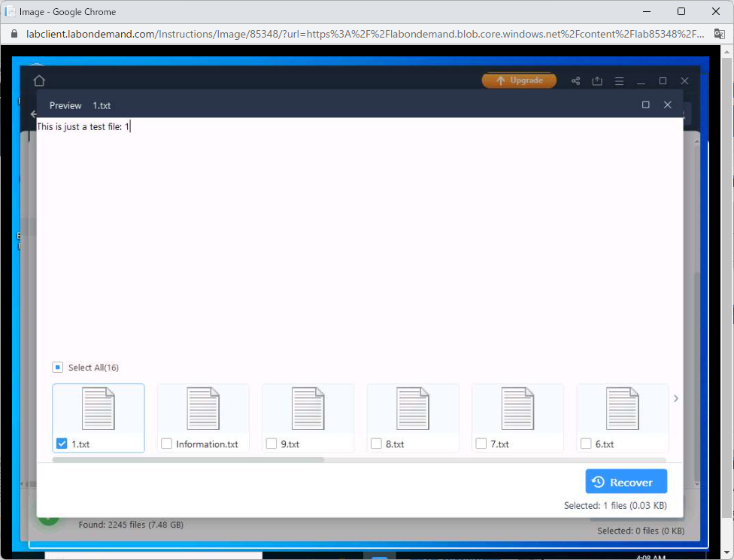Click the Home icon at top left
734x560 pixels.
pos(38,80)
